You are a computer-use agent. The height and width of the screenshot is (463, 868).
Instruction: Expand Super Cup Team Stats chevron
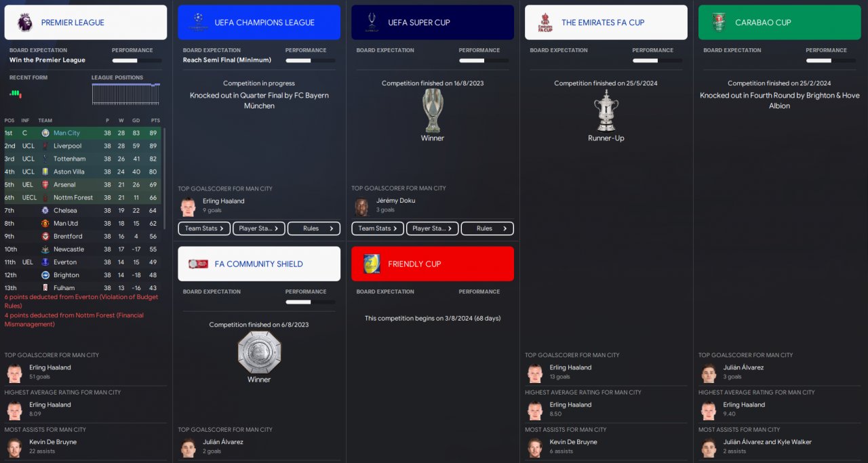click(x=395, y=228)
